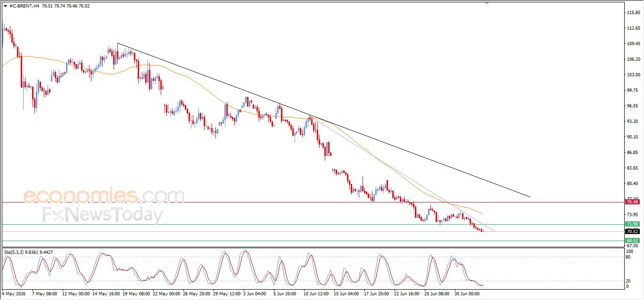Click the black 70.52 current price tag
This screenshot has width=644, height=300.
tap(632, 231)
